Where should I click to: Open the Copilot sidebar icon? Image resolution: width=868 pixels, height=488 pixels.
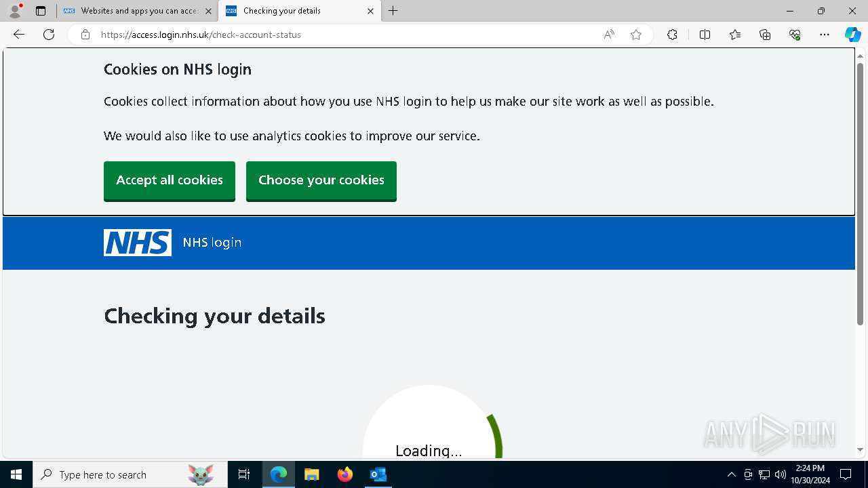point(852,35)
